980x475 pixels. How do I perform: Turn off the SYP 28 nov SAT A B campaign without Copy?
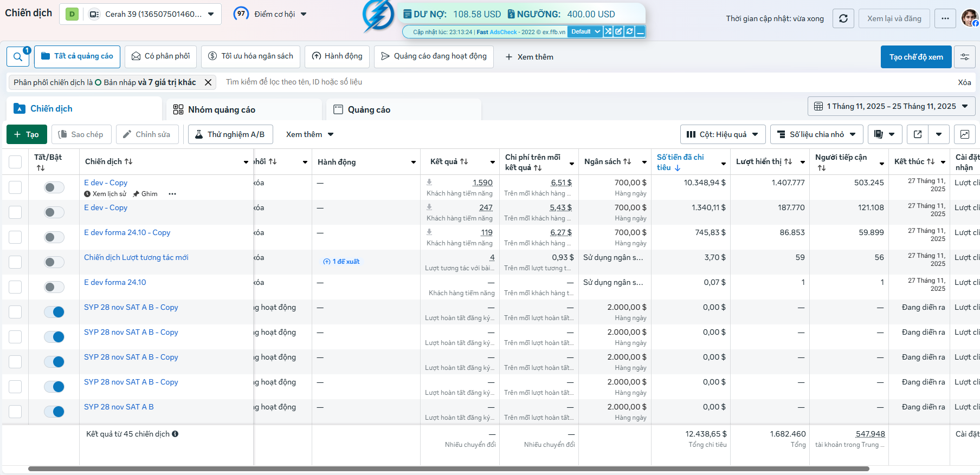coord(54,412)
